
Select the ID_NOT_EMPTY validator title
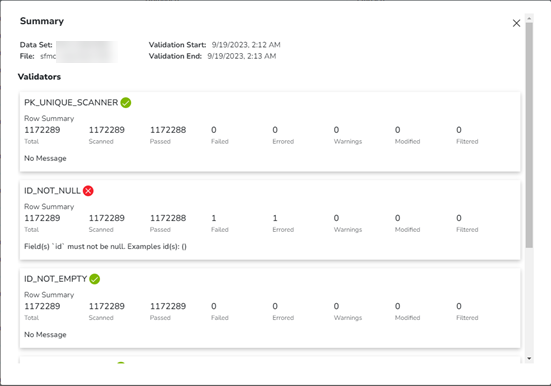click(x=56, y=279)
